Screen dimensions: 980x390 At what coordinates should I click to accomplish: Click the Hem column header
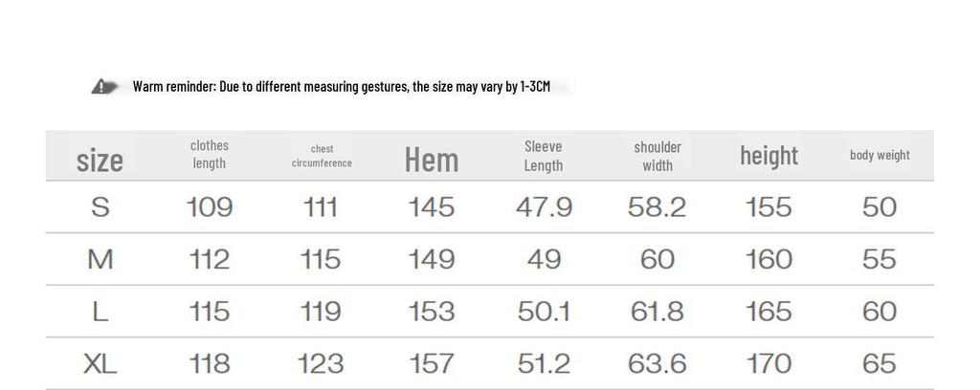click(x=432, y=159)
